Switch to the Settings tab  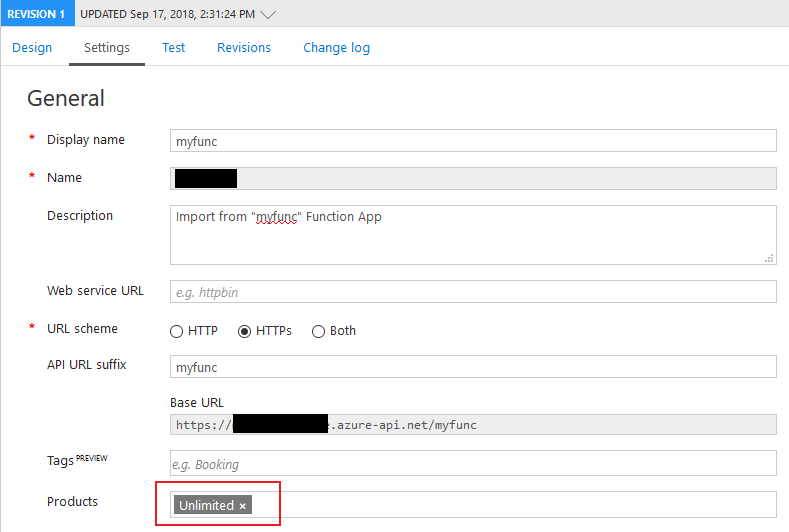[x=107, y=47]
